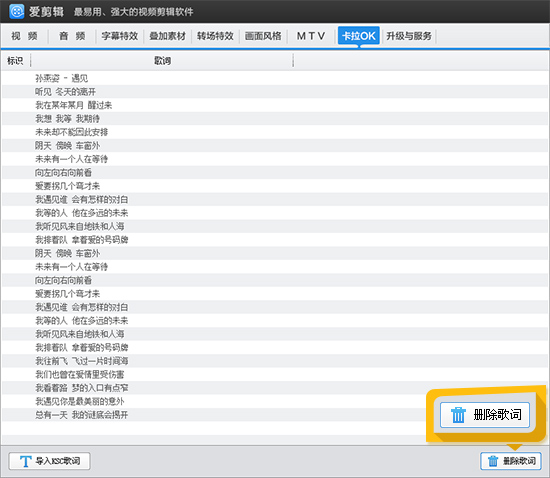The height and width of the screenshot is (478, 550).
Task: Select lyric row 孙燕姿 - 遇见
Action: 275,78
